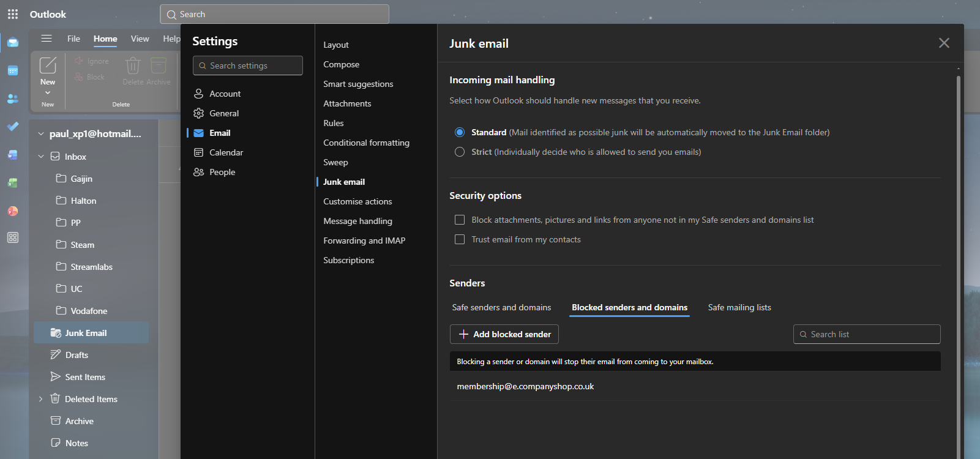The width and height of the screenshot is (980, 459).
Task: Select Strict junk mail handling option
Action: coord(460,152)
